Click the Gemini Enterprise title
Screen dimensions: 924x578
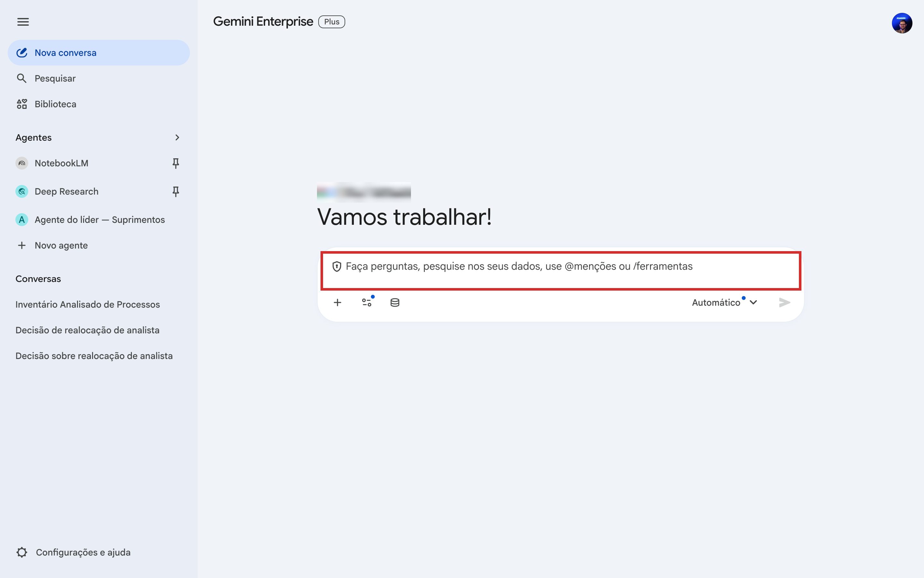coord(263,22)
